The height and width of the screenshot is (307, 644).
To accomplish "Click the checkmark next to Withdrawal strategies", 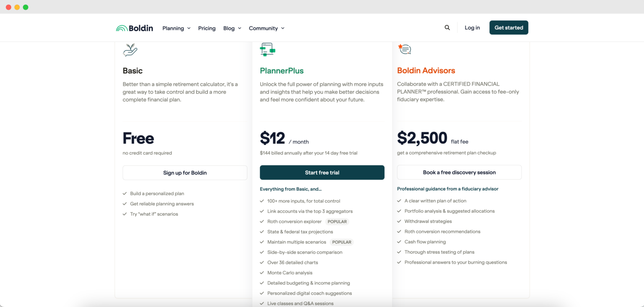I will point(399,221).
